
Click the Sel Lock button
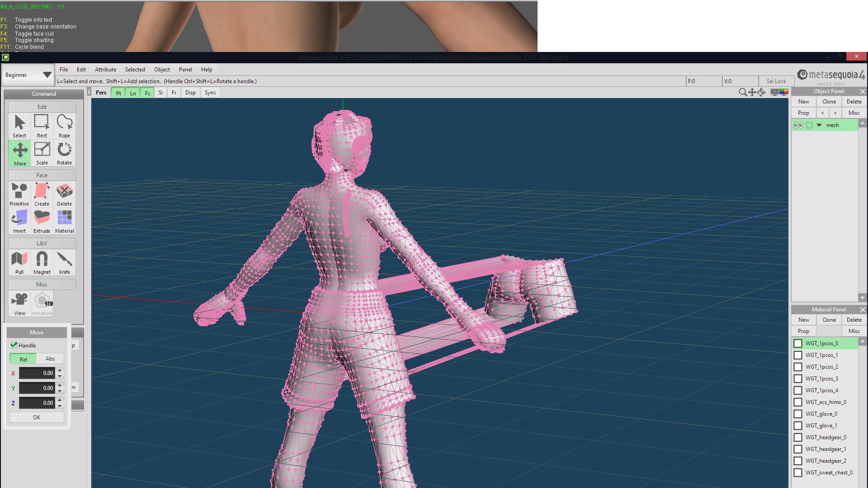pos(776,81)
